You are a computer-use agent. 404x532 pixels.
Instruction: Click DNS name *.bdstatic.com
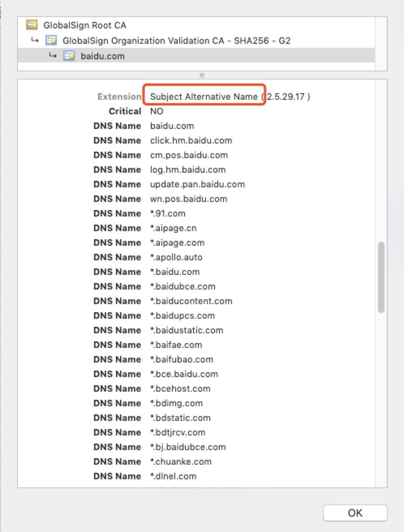tap(181, 418)
